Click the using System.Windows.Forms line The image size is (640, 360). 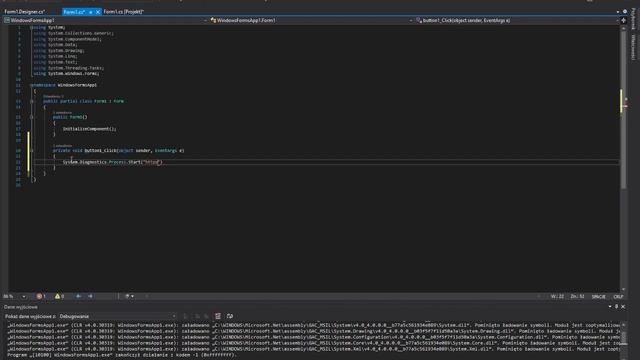pos(67,74)
